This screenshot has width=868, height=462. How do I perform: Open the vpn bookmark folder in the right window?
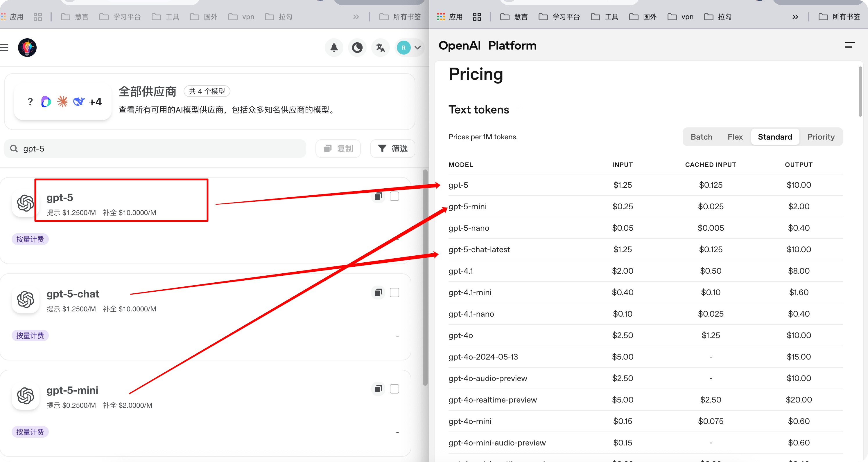pyautogui.click(x=681, y=17)
